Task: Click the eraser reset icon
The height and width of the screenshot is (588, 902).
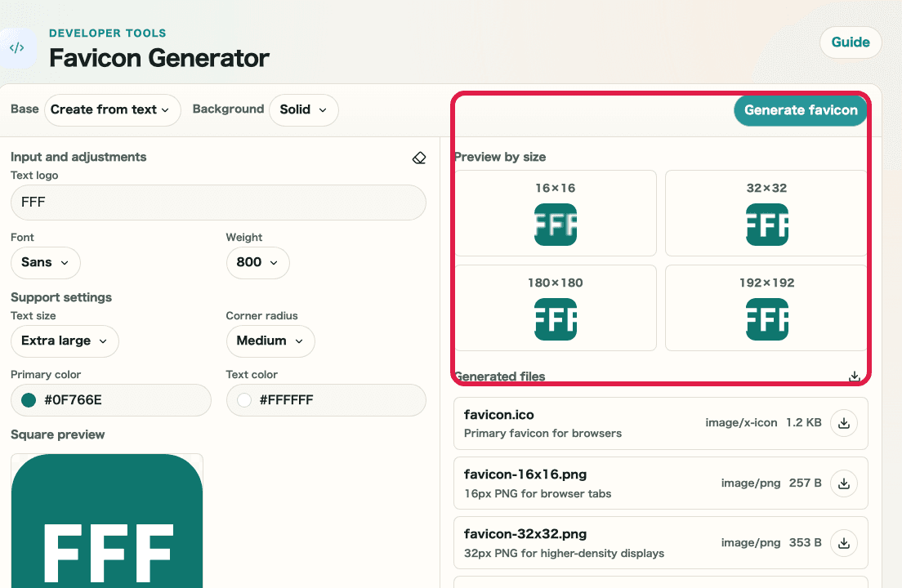Action: coord(419,158)
